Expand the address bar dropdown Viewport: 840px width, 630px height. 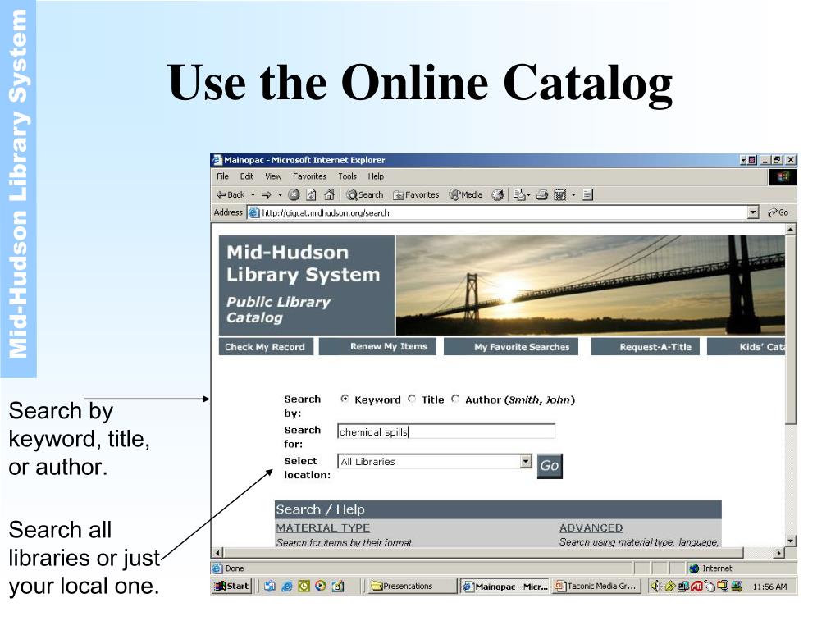point(753,212)
